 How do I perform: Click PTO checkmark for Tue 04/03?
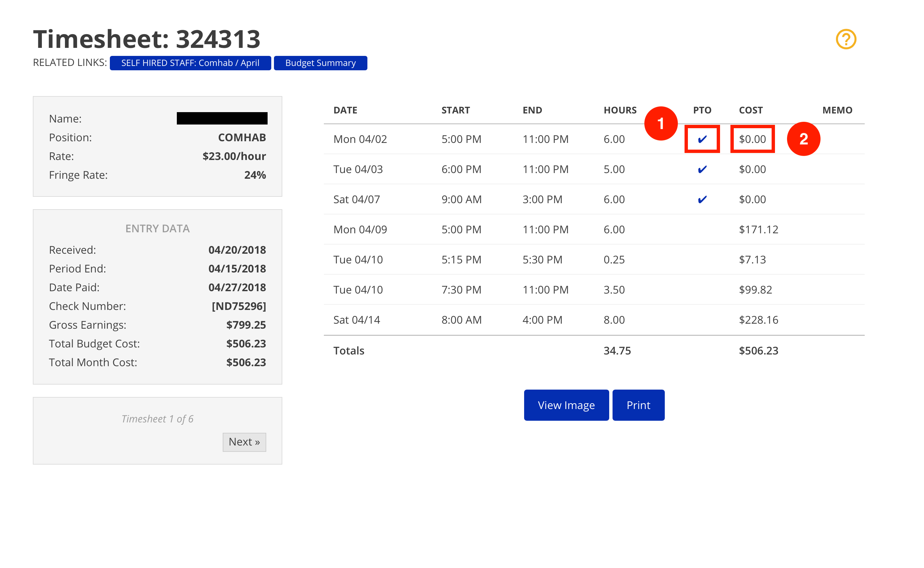point(702,169)
